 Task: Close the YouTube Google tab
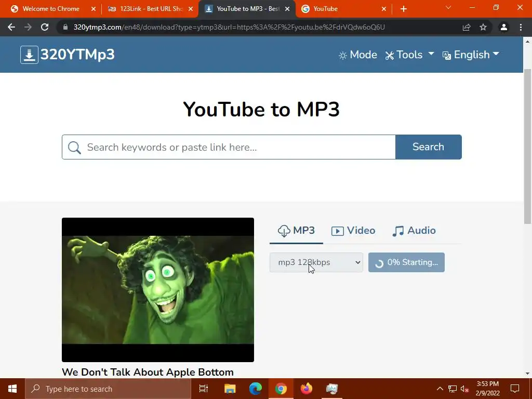tap(384, 9)
